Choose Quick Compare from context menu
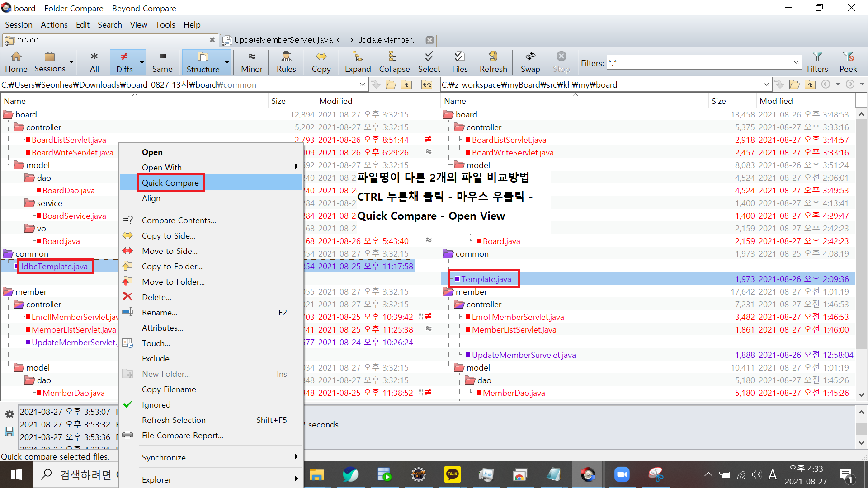 click(x=170, y=183)
